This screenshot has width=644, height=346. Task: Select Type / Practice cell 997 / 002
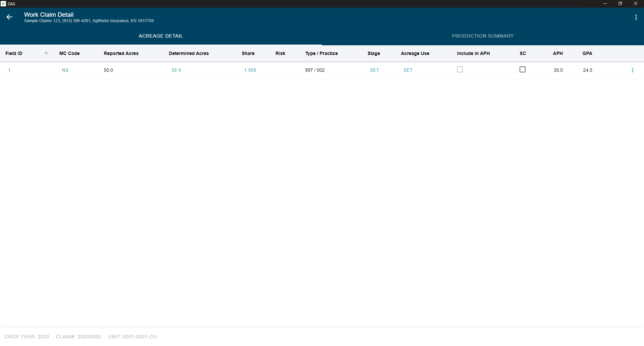tap(315, 70)
